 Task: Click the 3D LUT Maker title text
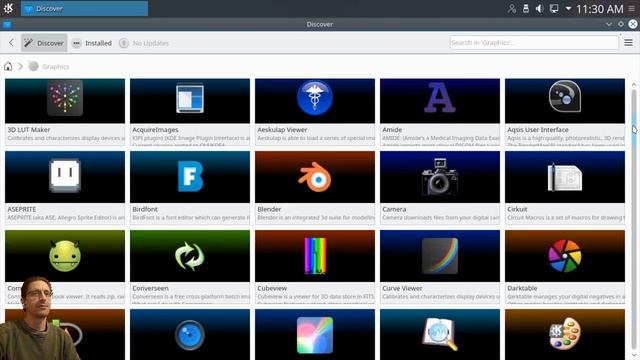(29, 129)
